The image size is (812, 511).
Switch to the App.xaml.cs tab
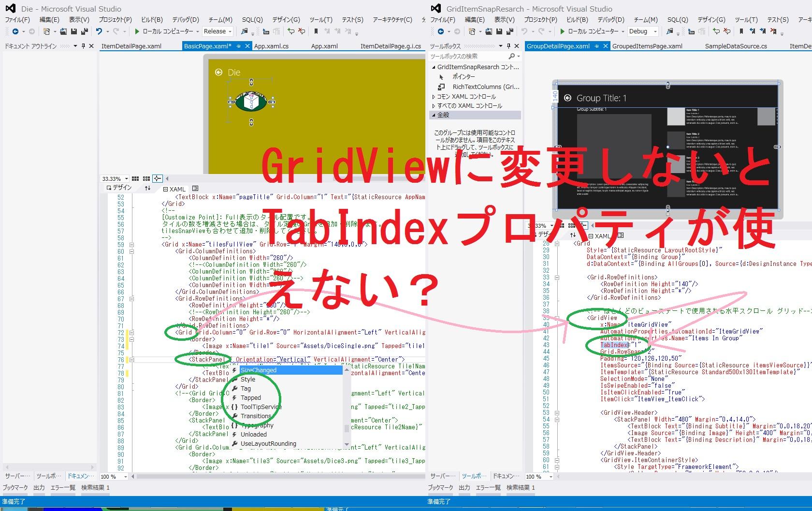click(x=272, y=46)
